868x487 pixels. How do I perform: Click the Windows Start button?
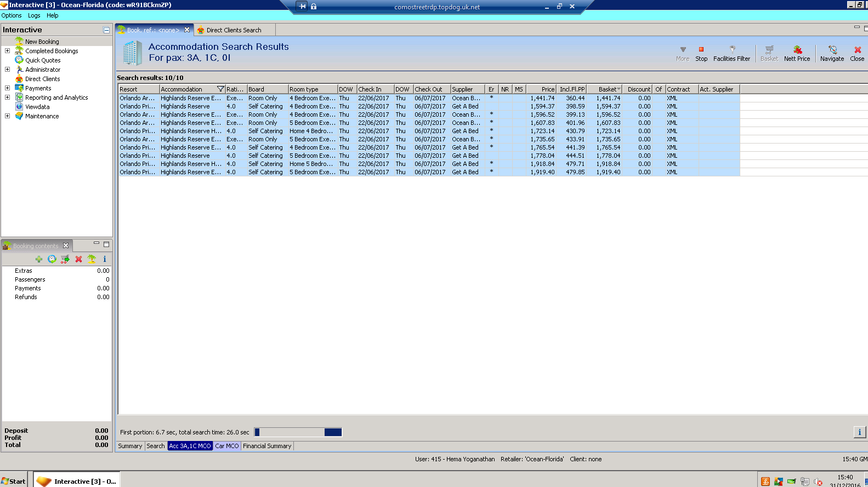[14, 481]
